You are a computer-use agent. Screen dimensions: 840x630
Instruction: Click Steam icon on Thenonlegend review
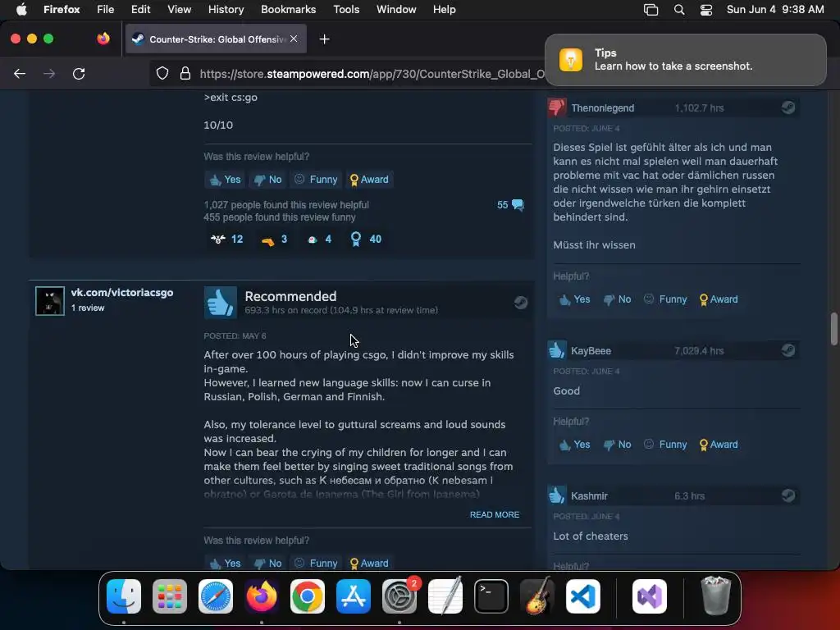click(x=787, y=107)
